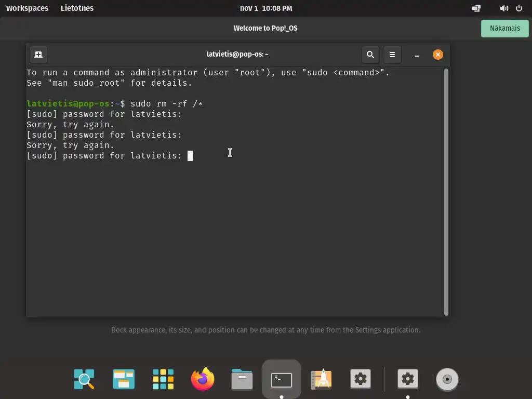The width and height of the screenshot is (532, 399).
Task: Click the 'sudo rm -rf /*' command text
Action: click(x=167, y=104)
